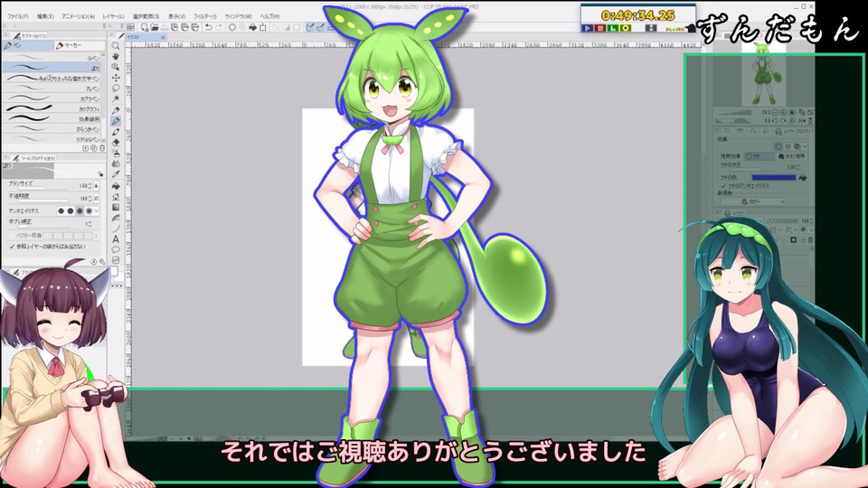Image resolution: width=868 pixels, height=488 pixels.
Task: Select the Hand move-view tool
Action: (116, 56)
